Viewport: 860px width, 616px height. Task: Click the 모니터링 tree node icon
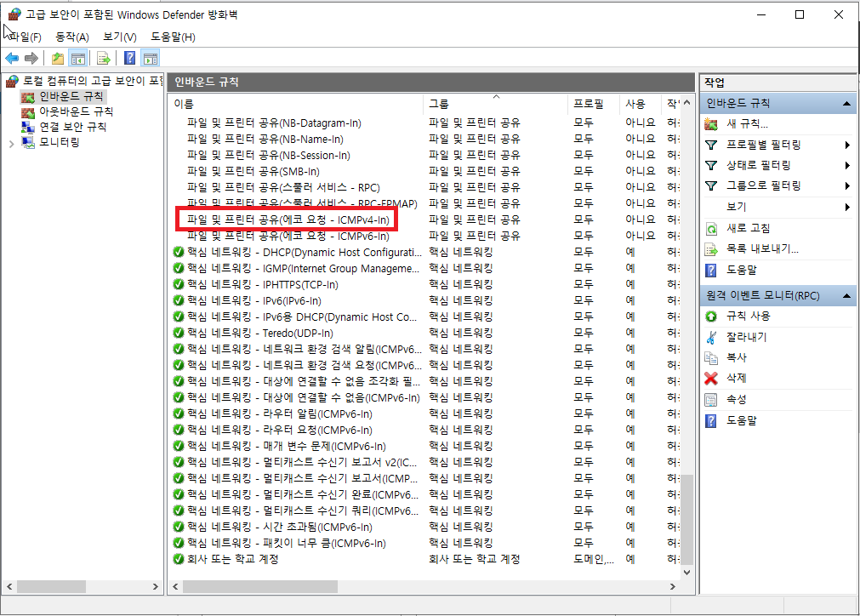pyautogui.click(x=28, y=143)
